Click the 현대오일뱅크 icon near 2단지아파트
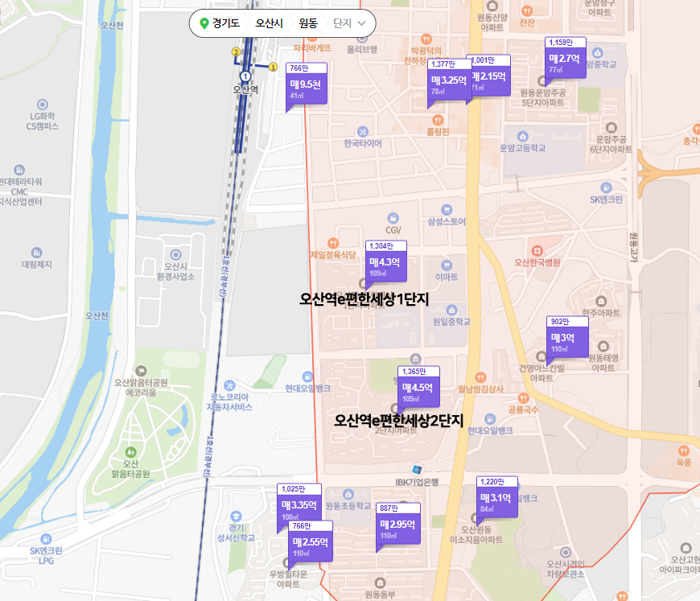Viewport: 700px width, 601px height. pos(490,419)
